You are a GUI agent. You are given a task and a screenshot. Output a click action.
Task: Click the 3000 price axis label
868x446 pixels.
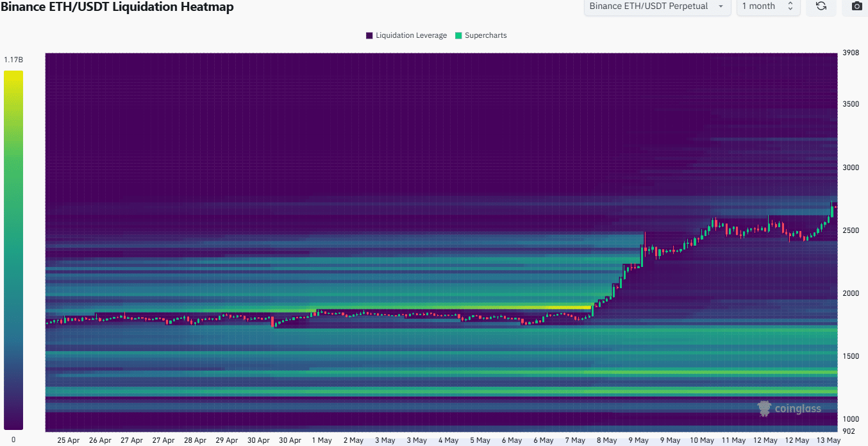tap(851, 167)
